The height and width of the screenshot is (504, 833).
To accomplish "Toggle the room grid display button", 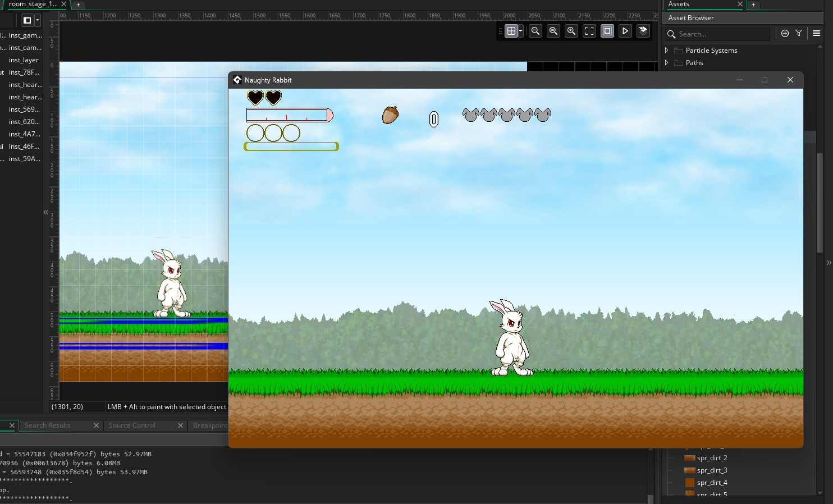I will [x=511, y=31].
